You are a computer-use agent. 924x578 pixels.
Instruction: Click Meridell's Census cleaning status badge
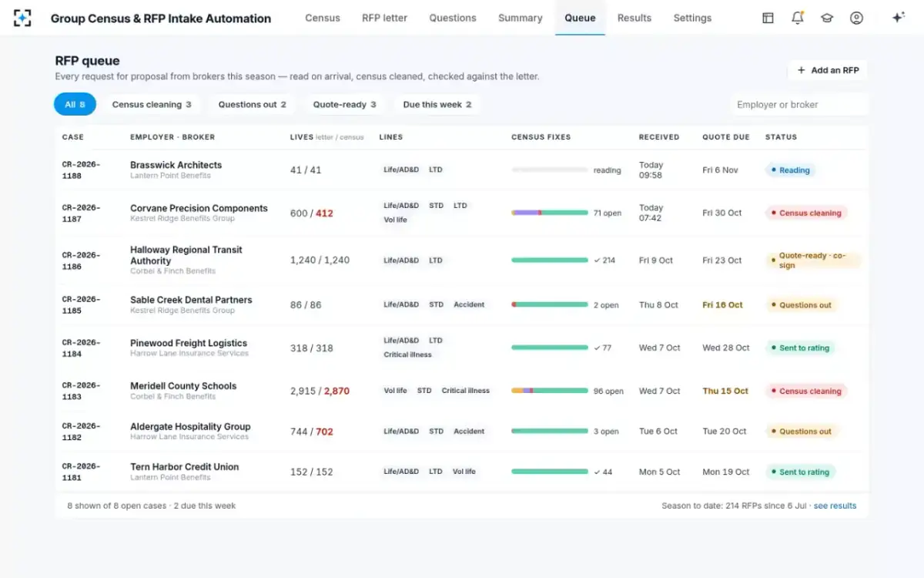[x=805, y=391]
